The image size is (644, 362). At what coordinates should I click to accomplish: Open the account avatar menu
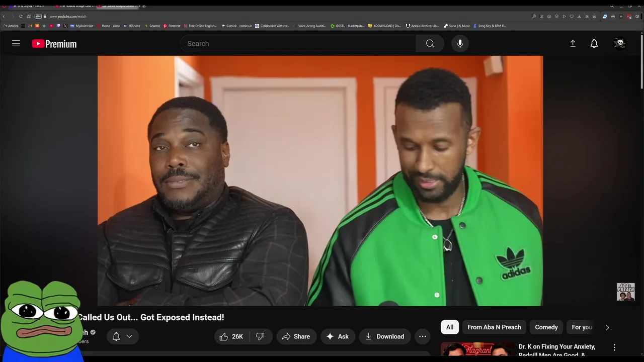tap(620, 44)
